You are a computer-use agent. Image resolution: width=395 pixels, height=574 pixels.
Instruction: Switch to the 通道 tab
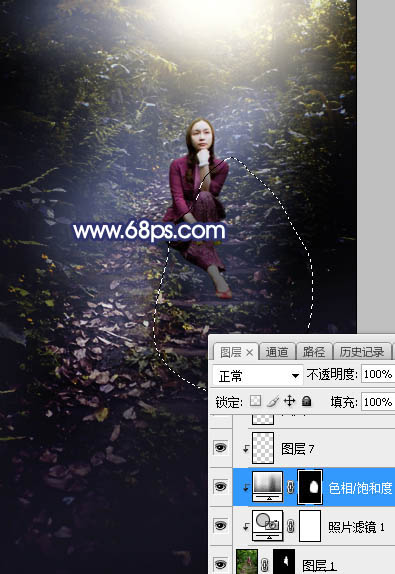(x=277, y=352)
